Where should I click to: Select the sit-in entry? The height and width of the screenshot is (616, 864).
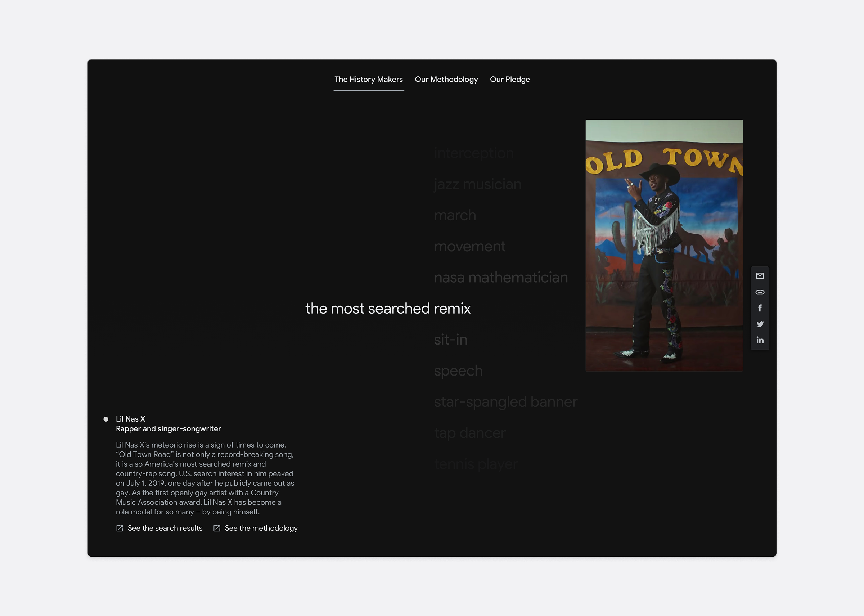(x=451, y=340)
